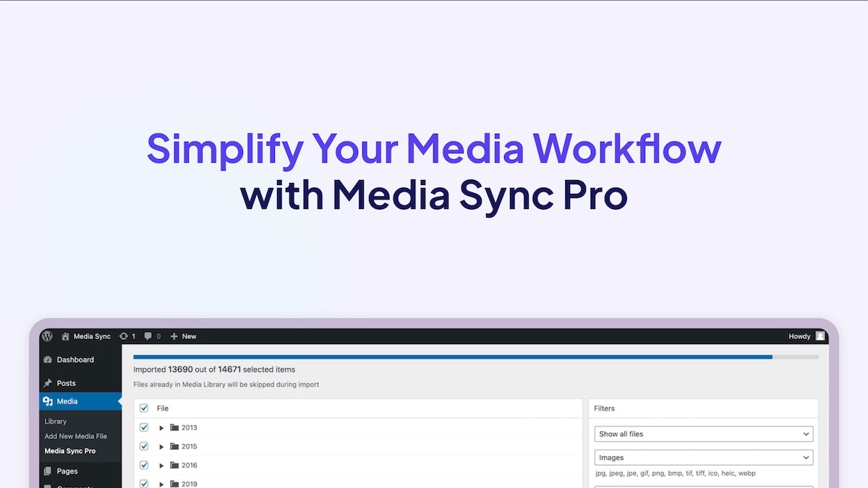
Task: Toggle the File select-all checkbox
Action: pos(143,408)
